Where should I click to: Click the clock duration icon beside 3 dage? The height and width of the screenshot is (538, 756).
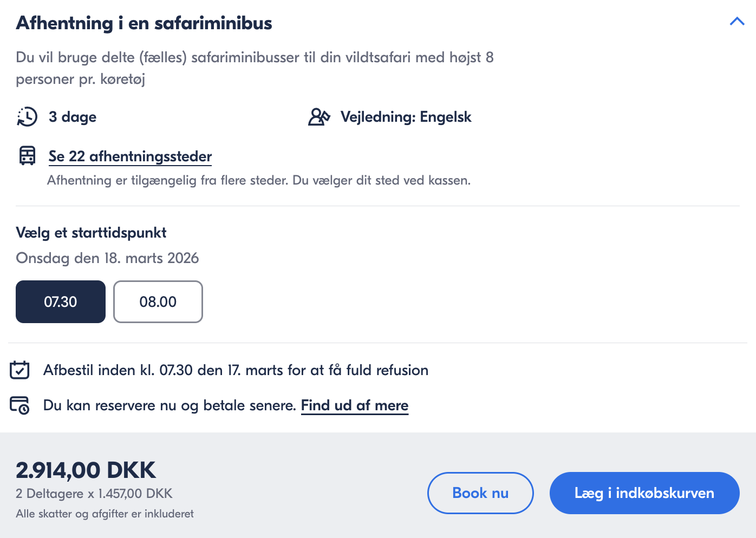click(x=27, y=117)
